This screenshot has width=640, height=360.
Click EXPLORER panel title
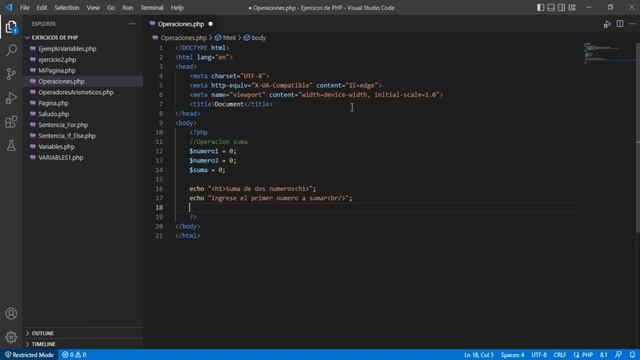coord(44,24)
